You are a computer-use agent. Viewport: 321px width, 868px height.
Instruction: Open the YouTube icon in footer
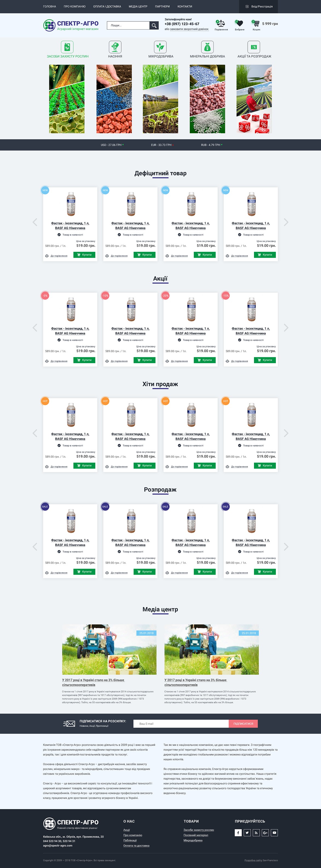[274, 833]
